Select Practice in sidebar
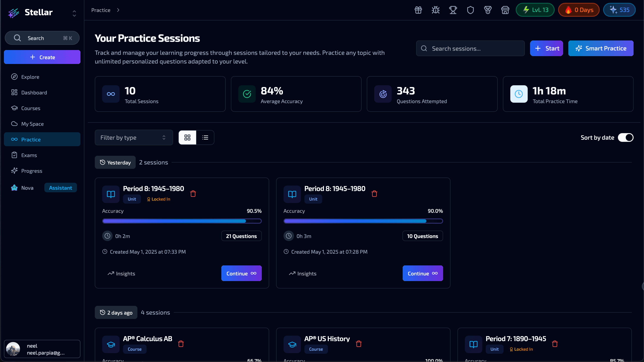 coord(42,139)
